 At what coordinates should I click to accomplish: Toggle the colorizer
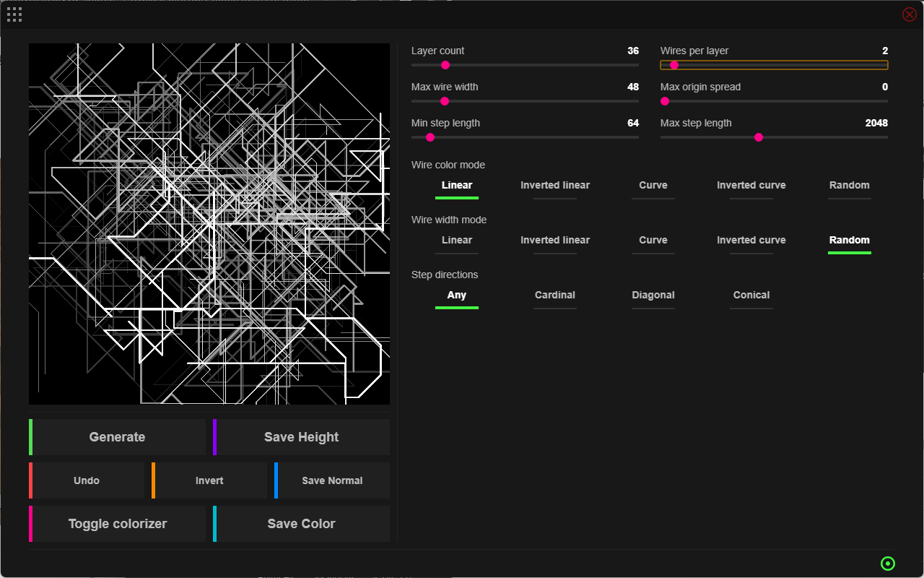(117, 524)
